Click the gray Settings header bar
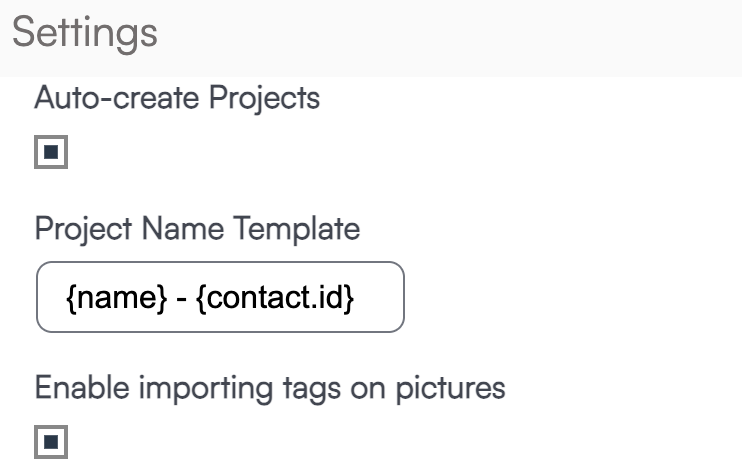 pyautogui.click(x=450, y=35)
